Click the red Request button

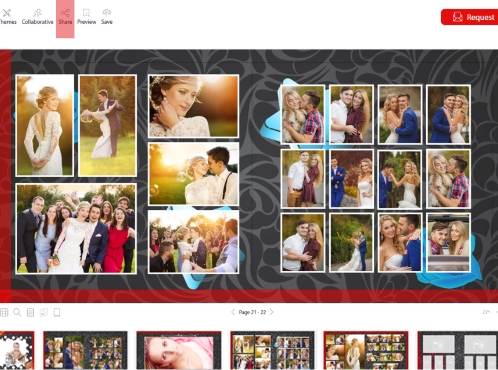469,17
